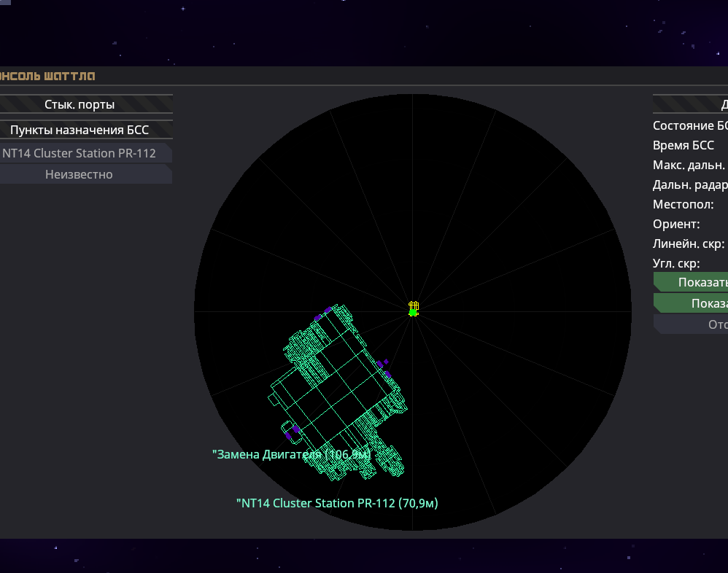The image size is (728, 573).
Task: Click the "Замена Двигателя" radar label
Action: click(291, 454)
